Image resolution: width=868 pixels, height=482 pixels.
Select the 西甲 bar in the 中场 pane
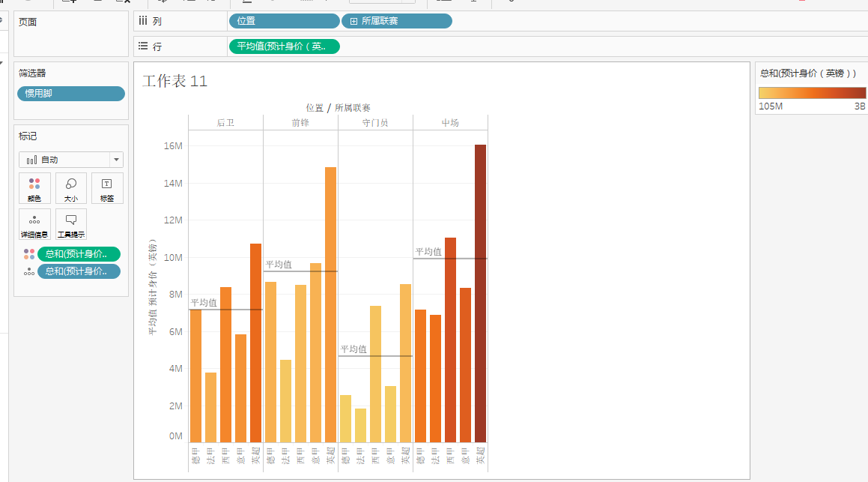click(450, 340)
